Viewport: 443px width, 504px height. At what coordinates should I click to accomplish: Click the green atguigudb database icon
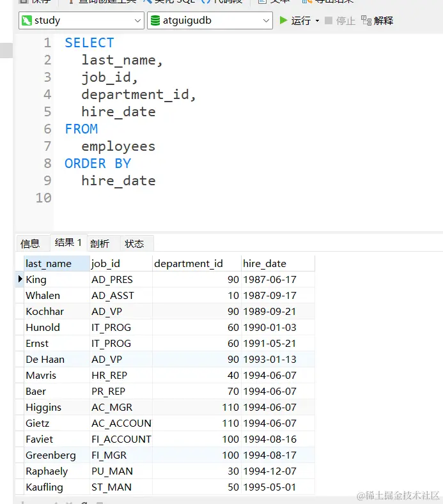(x=155, y=20)
